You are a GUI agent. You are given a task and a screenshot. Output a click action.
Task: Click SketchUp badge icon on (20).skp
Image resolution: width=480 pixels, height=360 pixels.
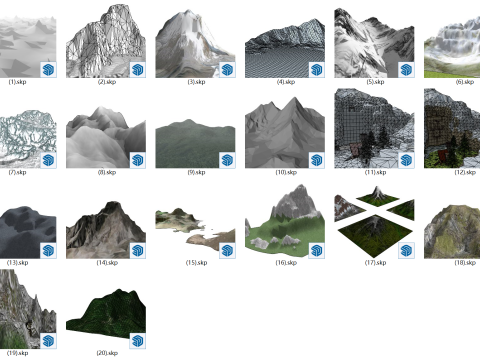pyautogui.click(x=138, y=341)
